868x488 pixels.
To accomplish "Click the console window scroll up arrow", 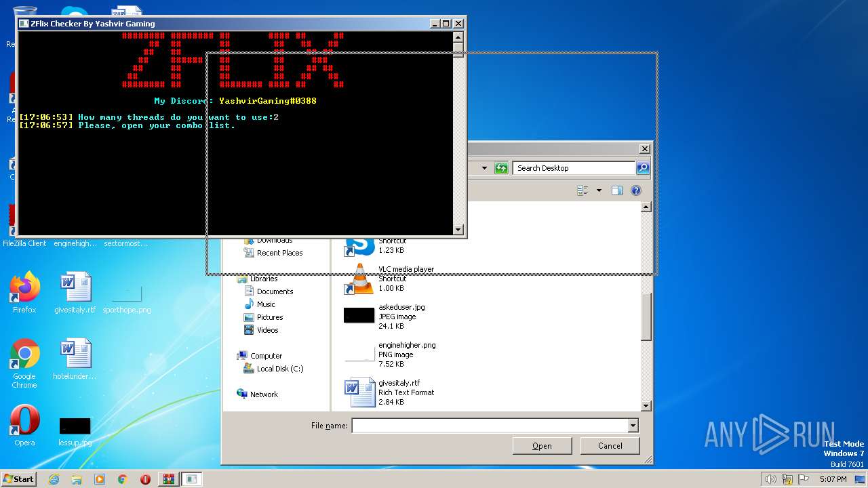I will (x=458, y=37).
